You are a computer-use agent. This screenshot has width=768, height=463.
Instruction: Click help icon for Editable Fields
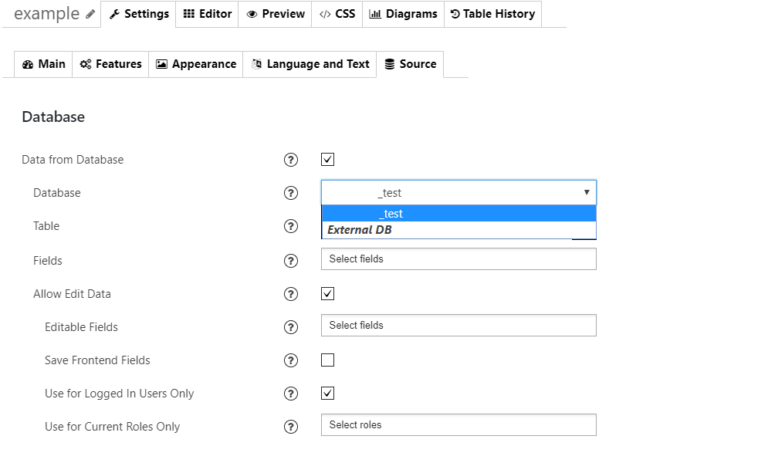291,327
